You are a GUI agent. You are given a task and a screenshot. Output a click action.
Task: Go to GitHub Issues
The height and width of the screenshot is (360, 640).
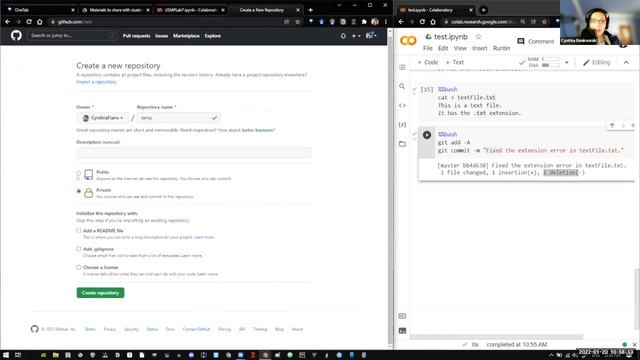(x=162, y=36)
